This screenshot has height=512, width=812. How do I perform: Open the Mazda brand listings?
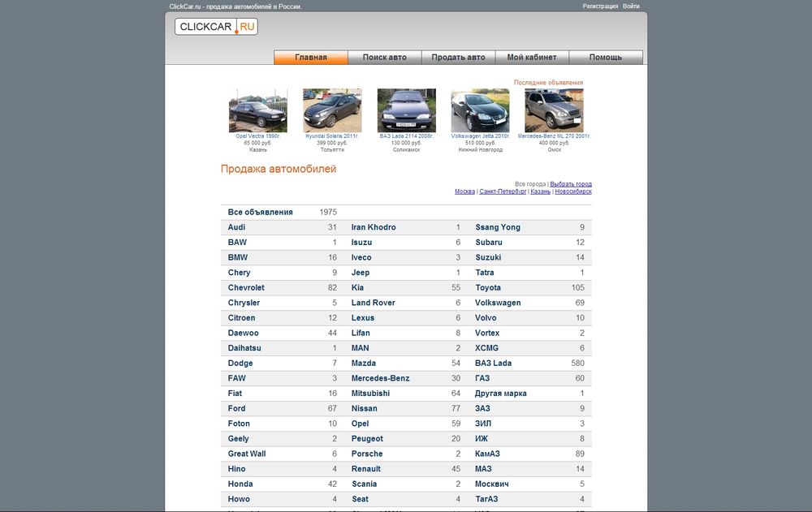coord(364,363)
